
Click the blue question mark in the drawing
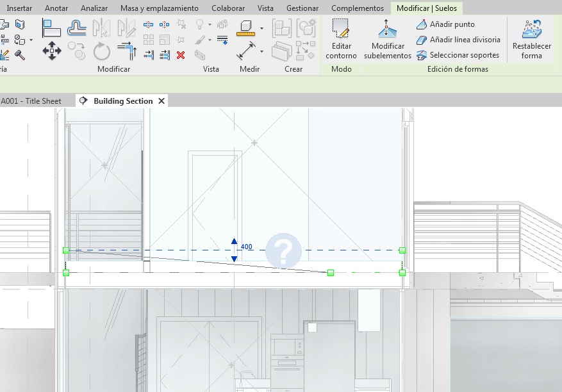pyautogui.click(x=283, y=250)
